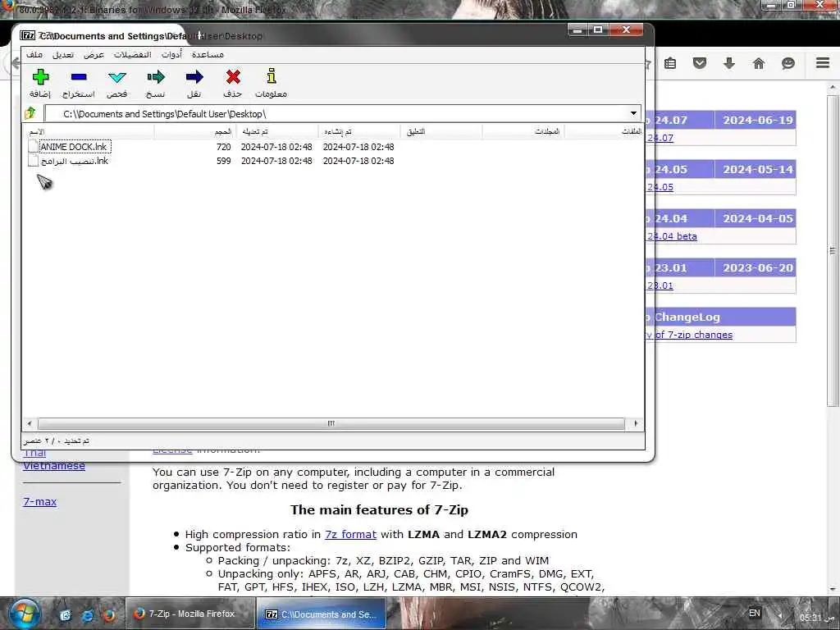Viewport: 840px width, 630px height.
Task: Click the Move (نقل) blue arrow icon
Action: tap(194, 77)
